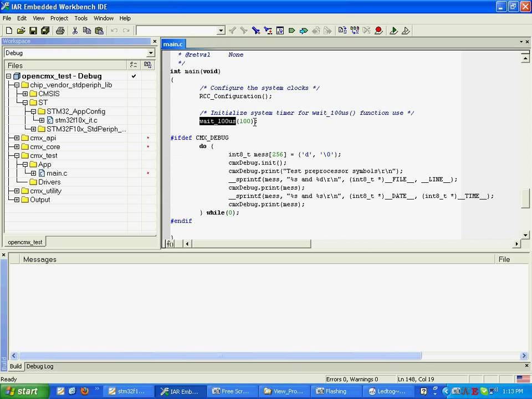532x399 pixels.
Task: Open the Debug configuration dropdown
Action: 151,53
